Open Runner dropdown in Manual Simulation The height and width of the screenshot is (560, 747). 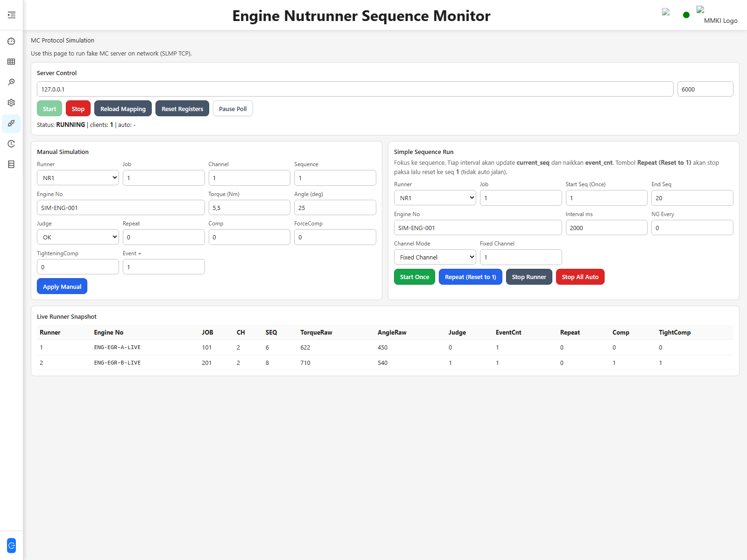coord(78,178)
